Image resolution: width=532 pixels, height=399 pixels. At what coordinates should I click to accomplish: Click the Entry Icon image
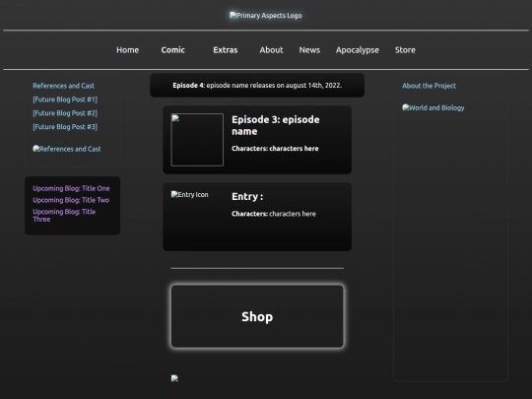click(190, 195)
